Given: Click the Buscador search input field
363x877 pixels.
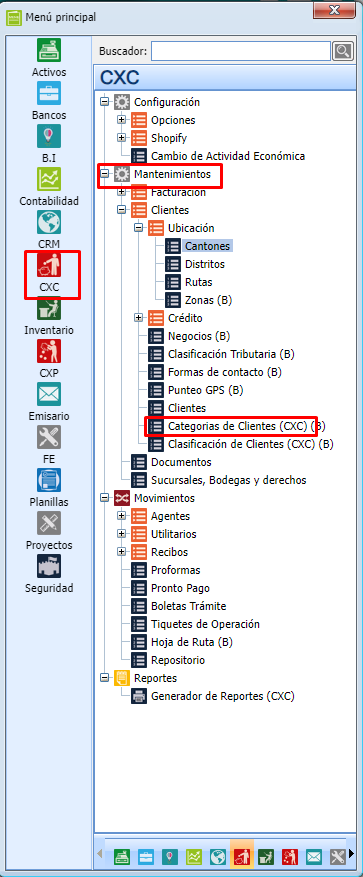Looking at the screenshot, I should pyautogui.click(x=241, y=51).
